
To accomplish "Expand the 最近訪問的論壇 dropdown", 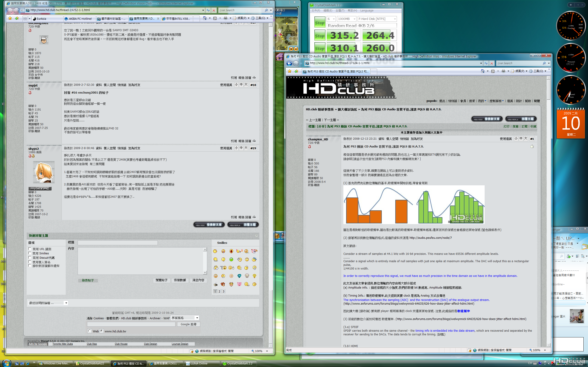I will (x=48, y=303).
